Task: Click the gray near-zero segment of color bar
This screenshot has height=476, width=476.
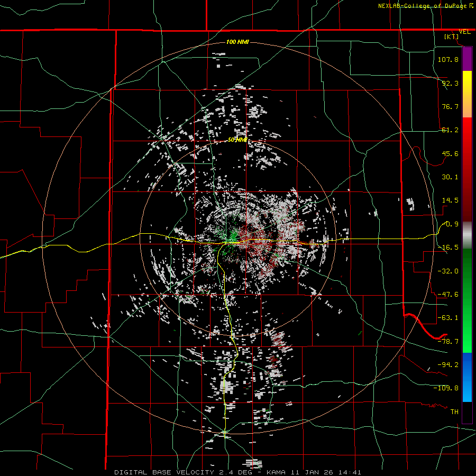Action: 467,235
